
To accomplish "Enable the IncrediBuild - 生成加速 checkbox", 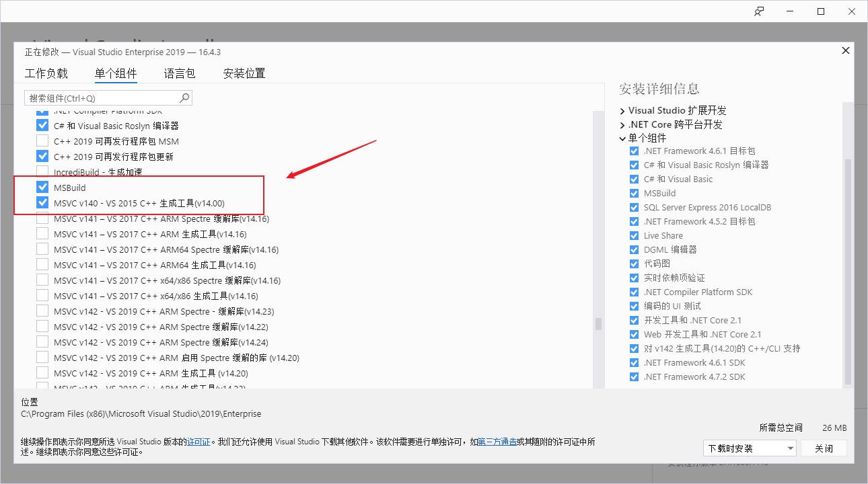I will tap(42, 172).
